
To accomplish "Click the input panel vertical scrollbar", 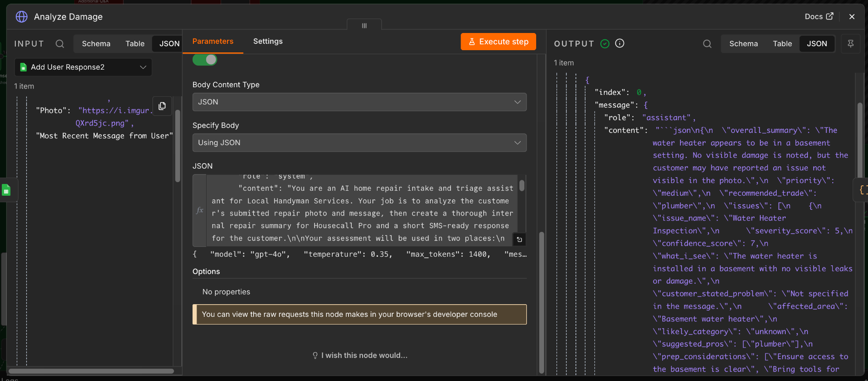I will click(x=178, y=146).
